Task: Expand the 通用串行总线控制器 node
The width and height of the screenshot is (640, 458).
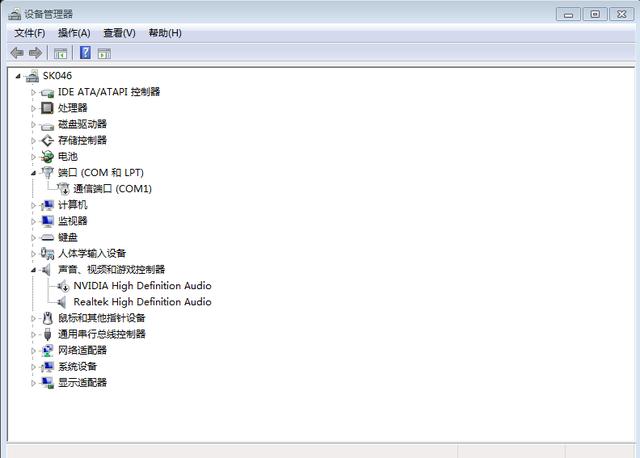Action: click(33, 334)
